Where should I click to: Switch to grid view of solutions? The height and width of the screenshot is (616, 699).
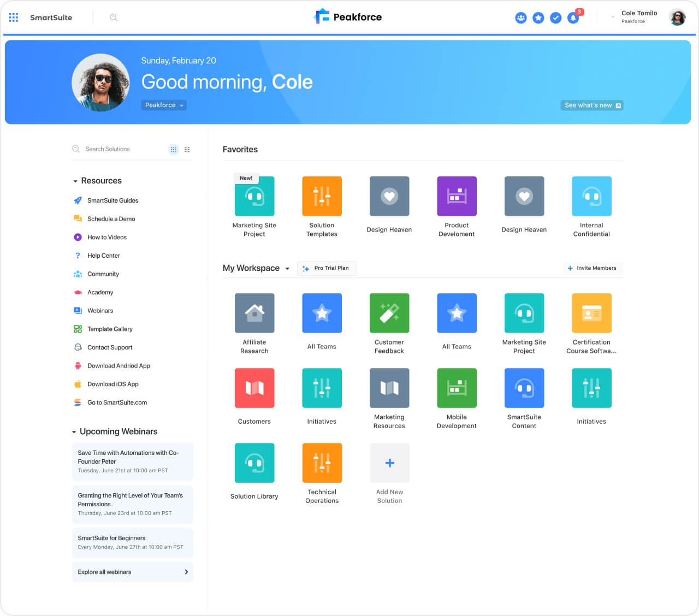point(173,150)
